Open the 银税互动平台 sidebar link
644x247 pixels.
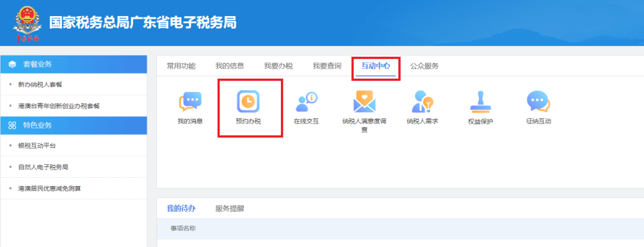[x=37, y=146]
